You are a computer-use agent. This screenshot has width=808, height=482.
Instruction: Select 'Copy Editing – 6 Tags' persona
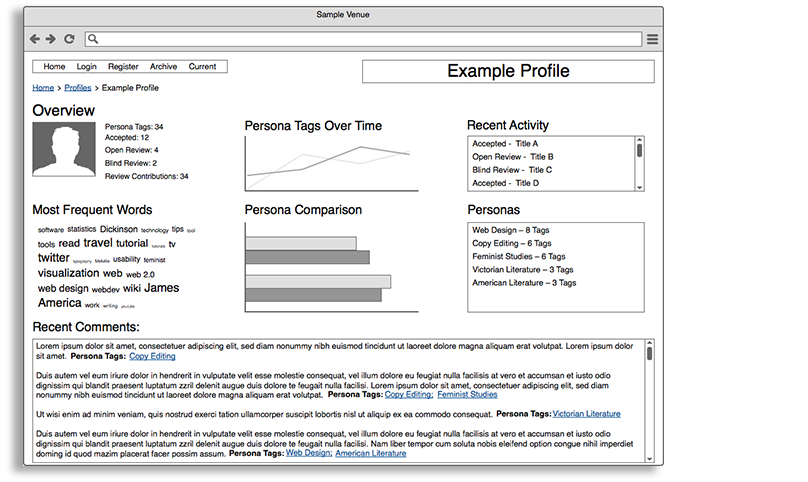[x=512, y=243]
